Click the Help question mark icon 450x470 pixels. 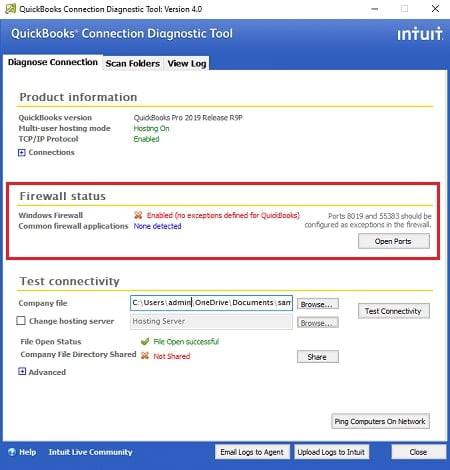(x=12, y=452)
